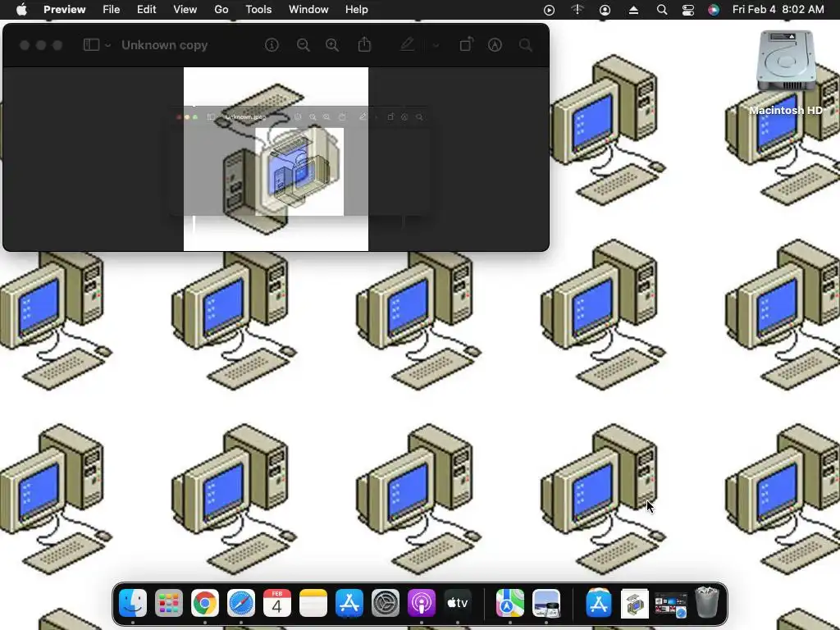Open the Trash in the Dock
The height and width of the screenshot is (630, 840).
[x=707, y=603]
